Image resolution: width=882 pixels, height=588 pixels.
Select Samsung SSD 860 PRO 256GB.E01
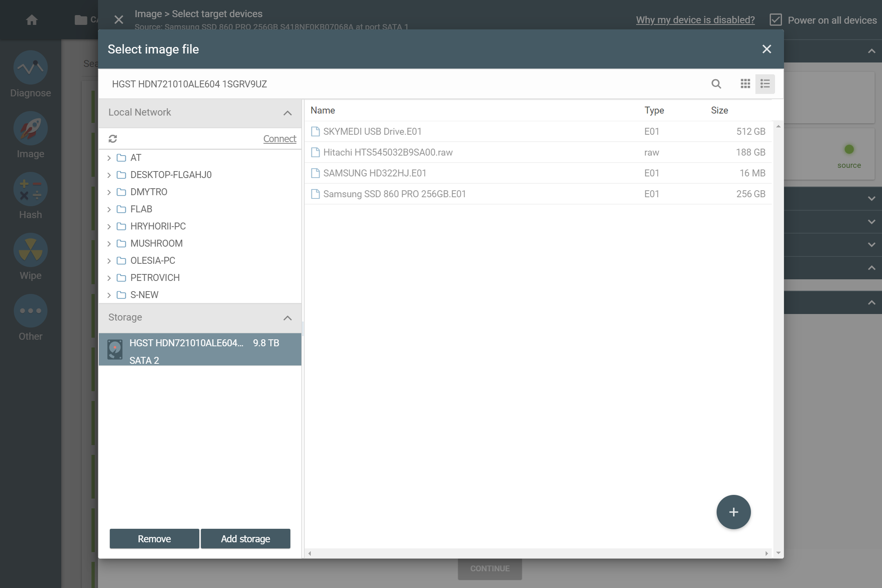pos(394,194)
